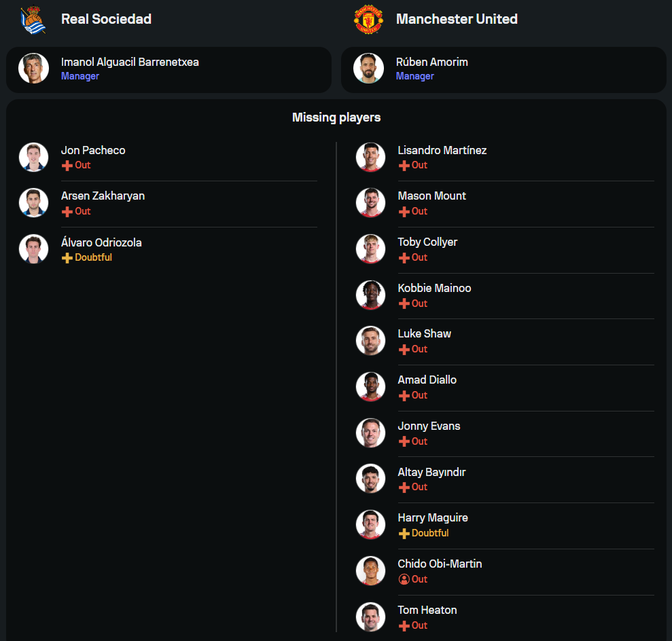The image size is (672, 641).
Task: Click the red injury cross under Tom Heaton
Action: point(404,625)
